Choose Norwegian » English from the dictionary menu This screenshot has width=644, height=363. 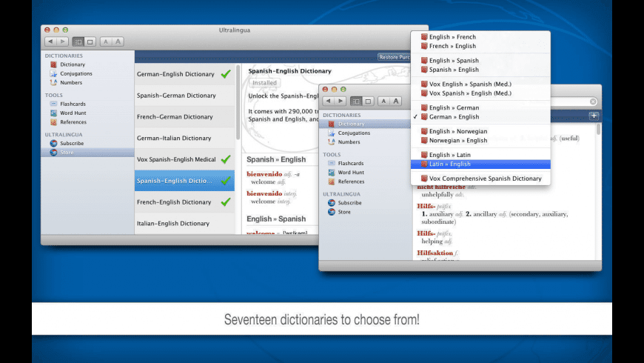tap(480, 140)
